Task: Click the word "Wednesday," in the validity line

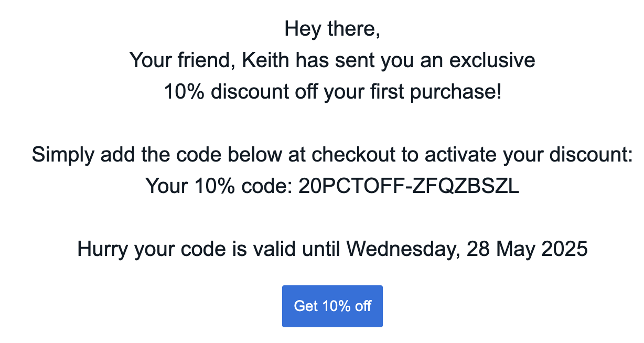Action: pyautogui.click(x=403, y=249)
